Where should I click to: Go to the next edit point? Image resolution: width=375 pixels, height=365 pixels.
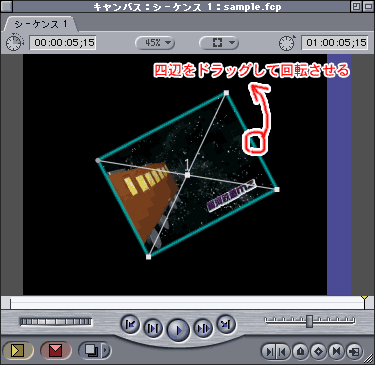pos(226,324)
